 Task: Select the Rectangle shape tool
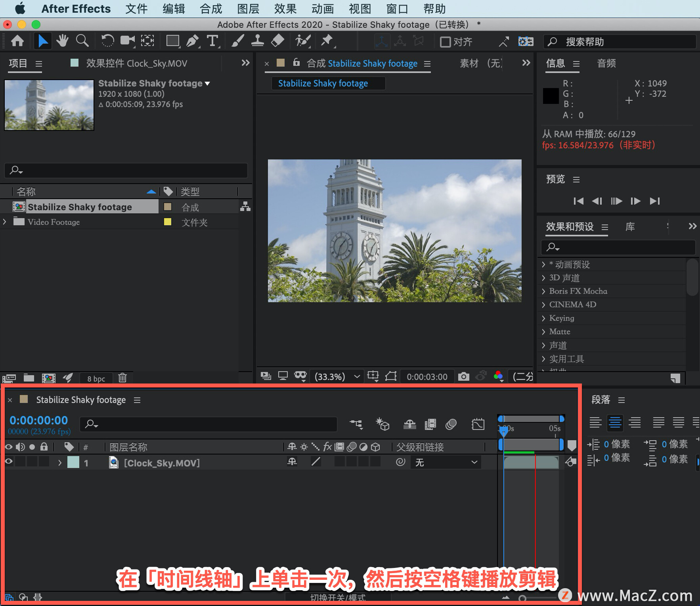tap(173, 41)
